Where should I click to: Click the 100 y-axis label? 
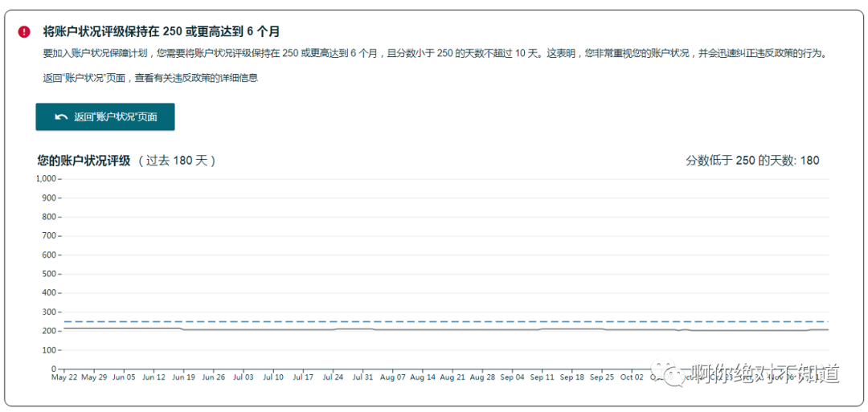pos(50,350)
